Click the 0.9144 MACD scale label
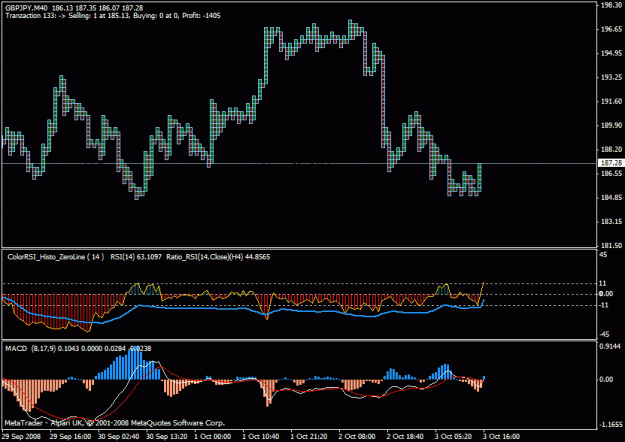The height and width of the screenshot is (442, 625). tap(610, 346)
